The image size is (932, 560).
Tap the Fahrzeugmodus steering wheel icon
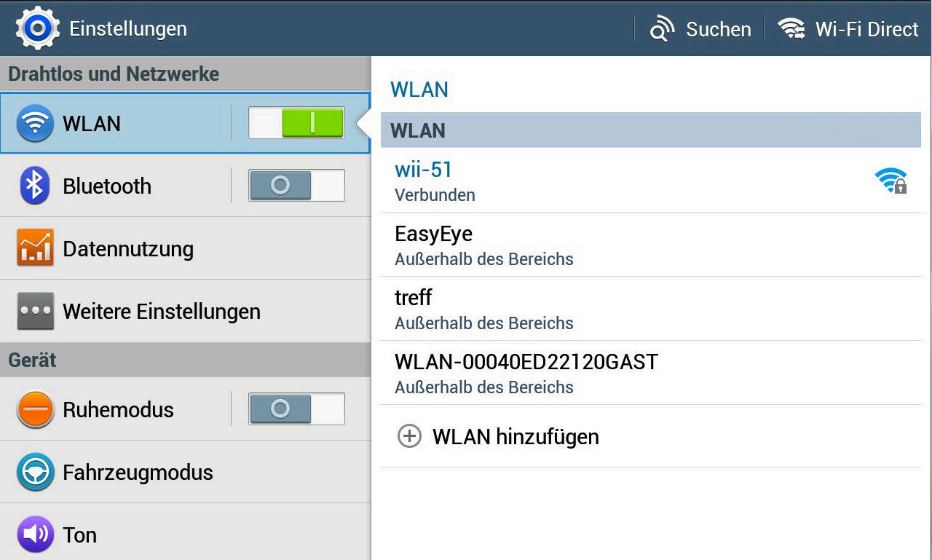coord(35,472)
